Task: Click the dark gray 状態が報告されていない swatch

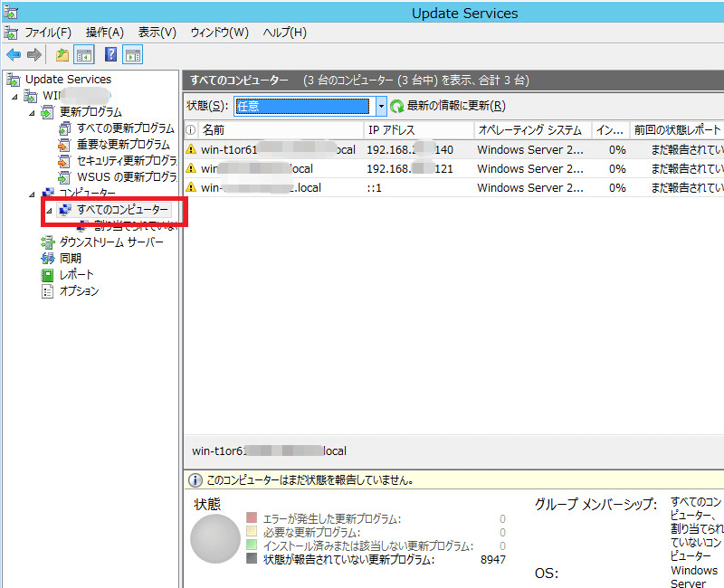Action: coord(252,558)
